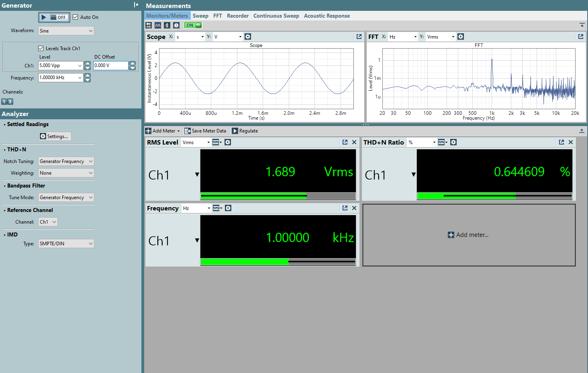Switch to the FFT tab
The image size is (588, 373).
218,16
